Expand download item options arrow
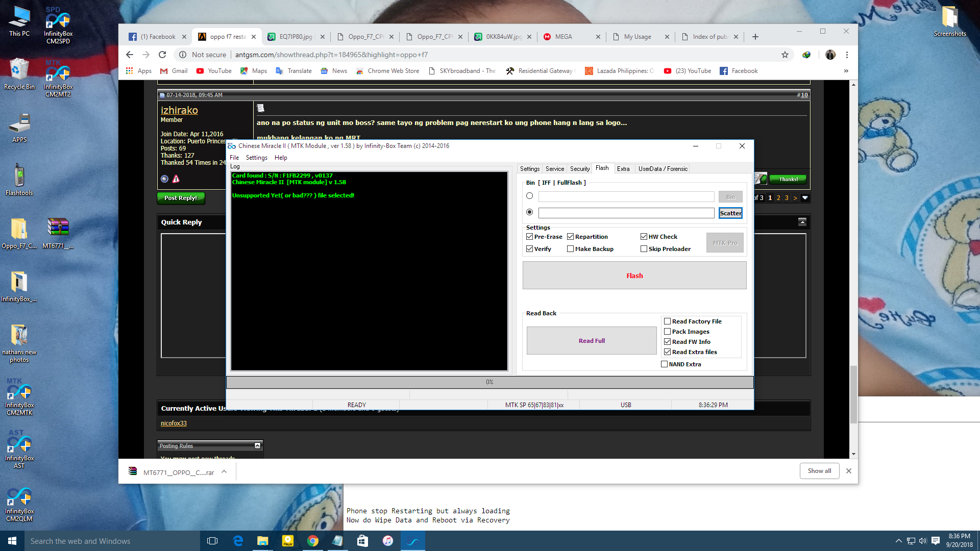The width and height of the screenshot is (980, 551). pos(224,472)
